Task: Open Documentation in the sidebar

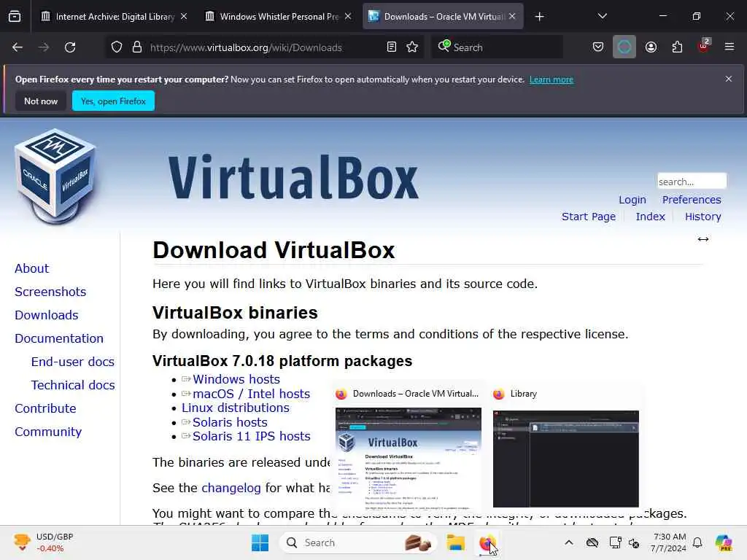Action: 59,338
